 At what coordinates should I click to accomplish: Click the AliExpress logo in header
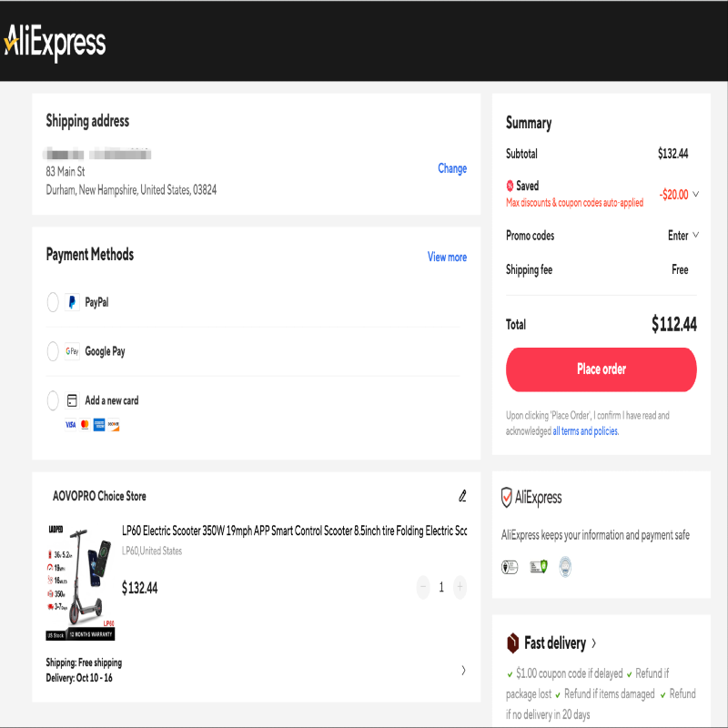coord(56,42)
